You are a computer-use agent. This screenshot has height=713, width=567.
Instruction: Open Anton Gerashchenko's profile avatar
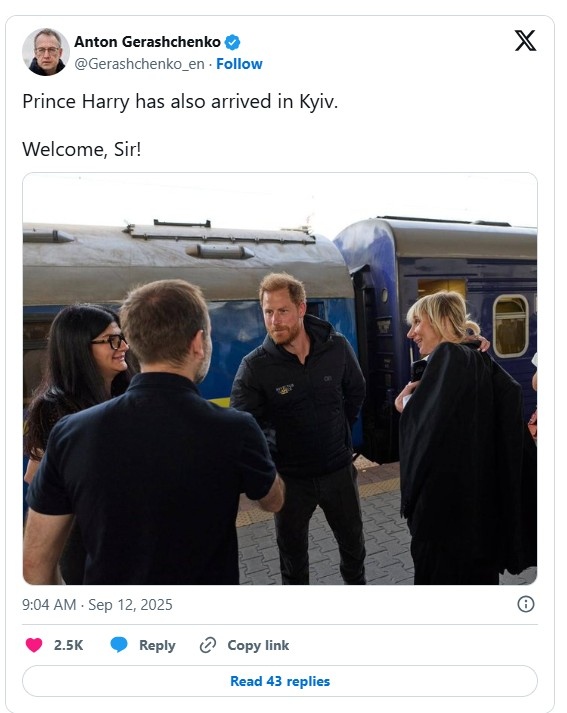coord(45,52)
